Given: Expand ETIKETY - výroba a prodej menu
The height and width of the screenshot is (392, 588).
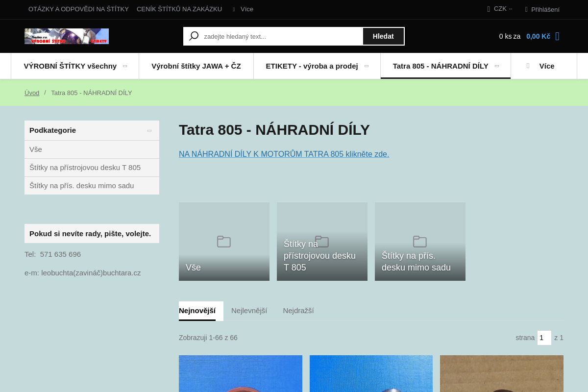Looking at the screenshot, I should tap(317, 66).
